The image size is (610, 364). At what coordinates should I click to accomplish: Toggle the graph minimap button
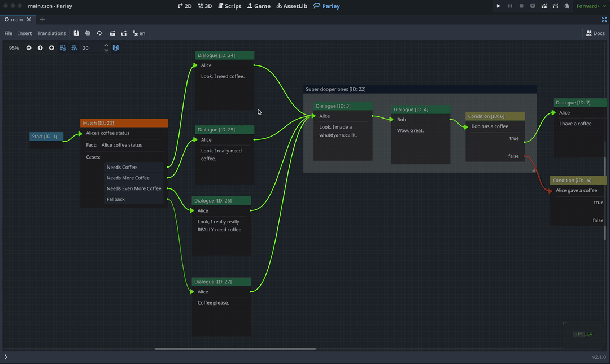(116, 48)
